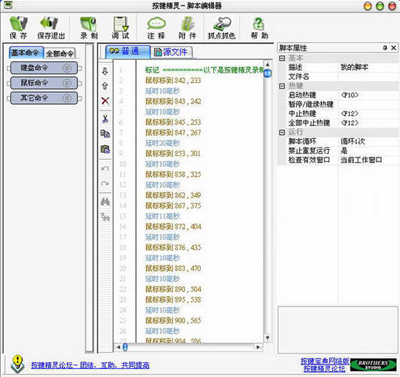Click the 暂停/继续热键 property row

pos(342,104)
